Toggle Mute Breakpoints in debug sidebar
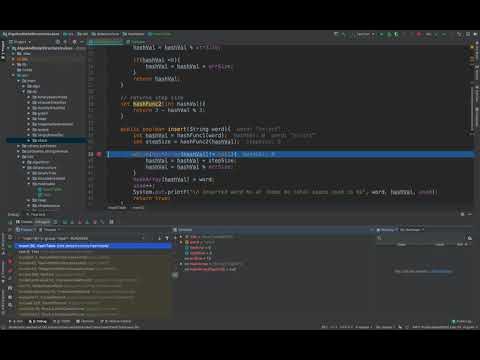Screen dimensions: 480x360 pos(10,278)
